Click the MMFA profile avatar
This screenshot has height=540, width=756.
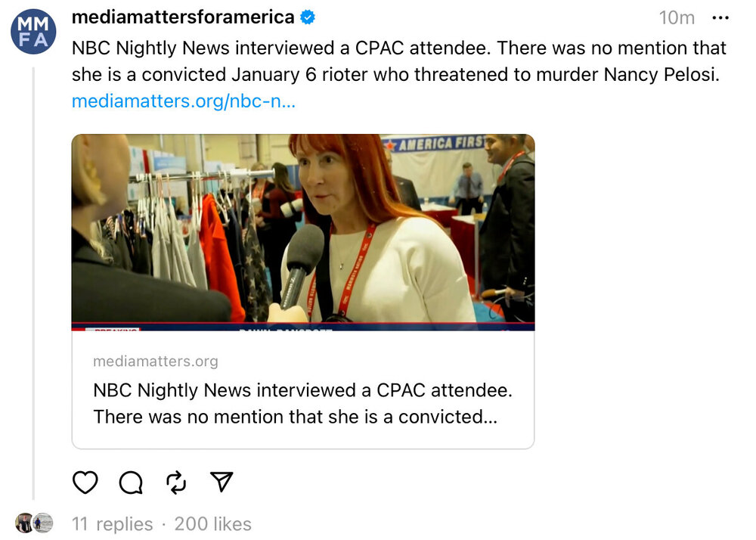(x=33, y=32)
